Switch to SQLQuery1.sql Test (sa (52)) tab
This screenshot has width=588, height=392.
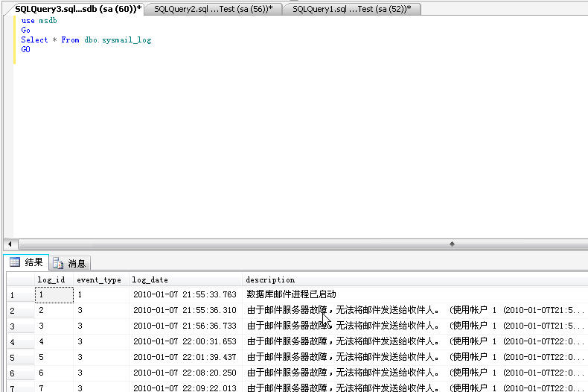coord(351,9)
